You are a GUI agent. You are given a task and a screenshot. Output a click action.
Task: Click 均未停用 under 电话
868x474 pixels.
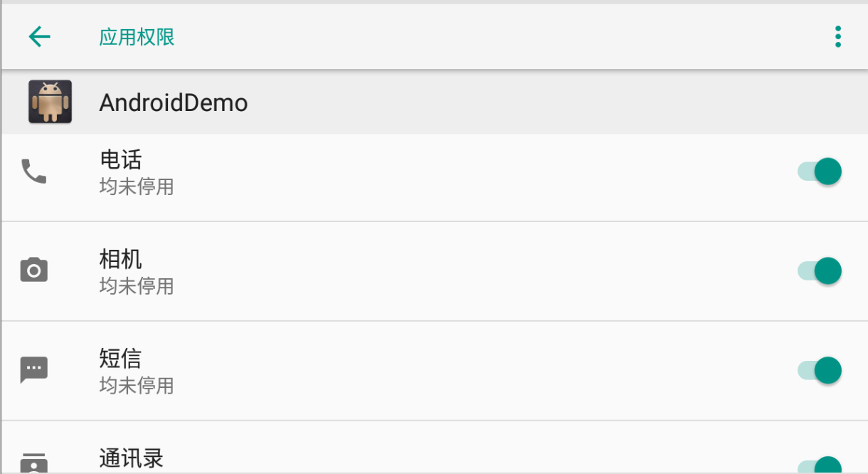click(137, 187)
